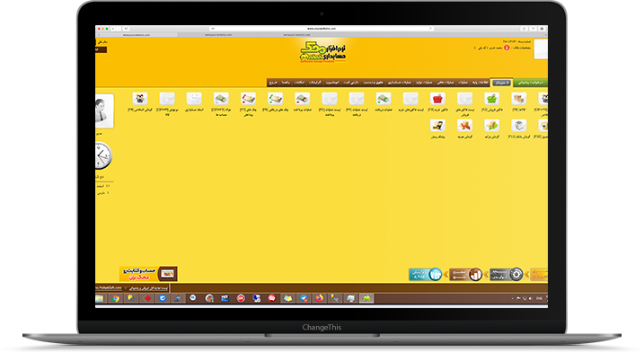Open the income turnover icon with green arrow
The width and height of the screenshot is (644, 353).
tap(491, 126)
